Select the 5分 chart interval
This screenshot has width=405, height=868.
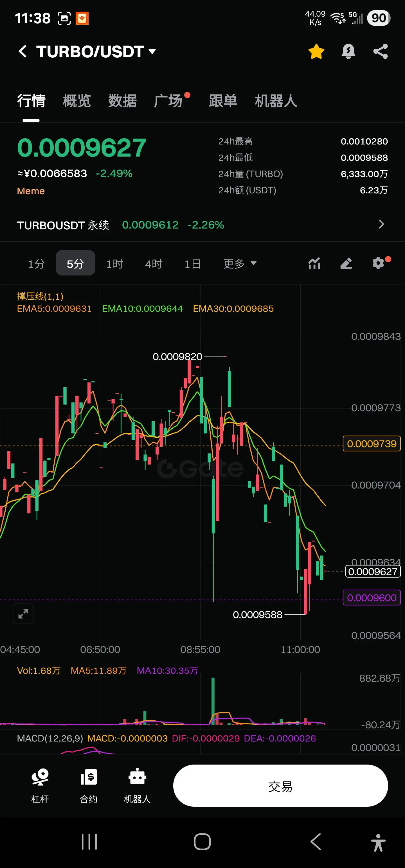[75, 263]
